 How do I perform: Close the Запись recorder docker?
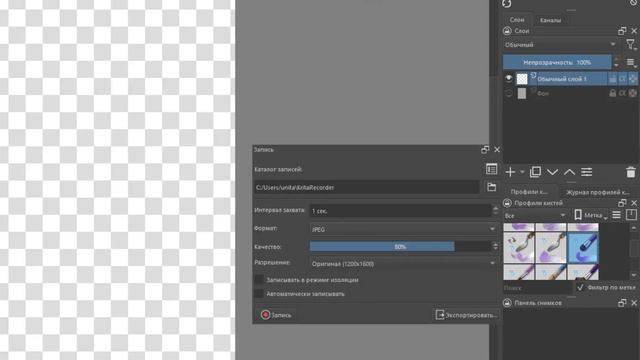497,150
